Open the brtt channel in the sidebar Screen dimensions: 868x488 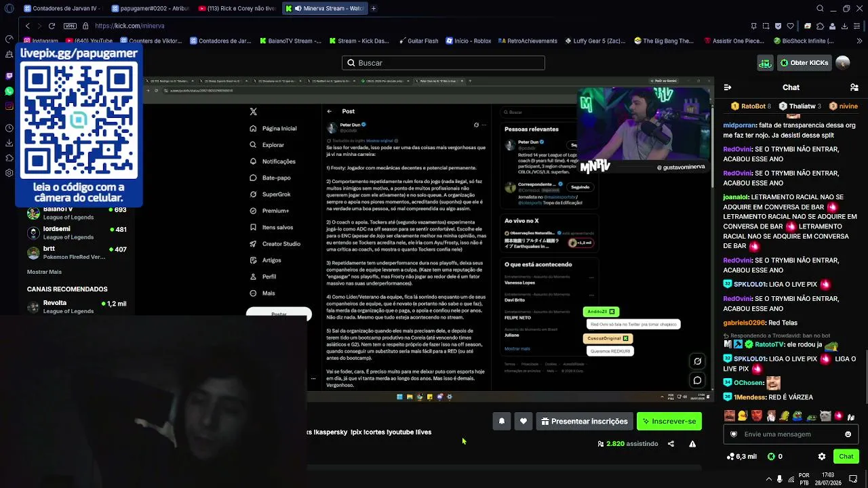click(x=77, y=253)
